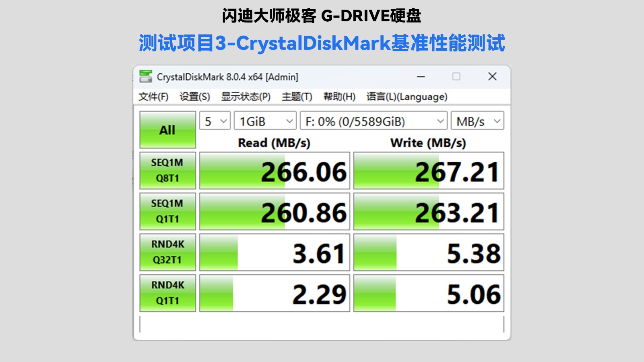The image size is (644, 362).
Task: Click the 5.06 random write result
Action: 429,293
